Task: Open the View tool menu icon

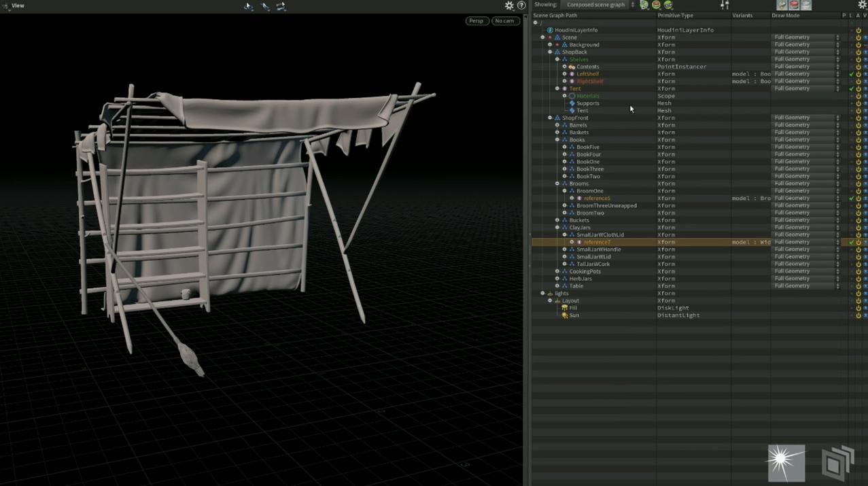Action: [x=6, y=5]
